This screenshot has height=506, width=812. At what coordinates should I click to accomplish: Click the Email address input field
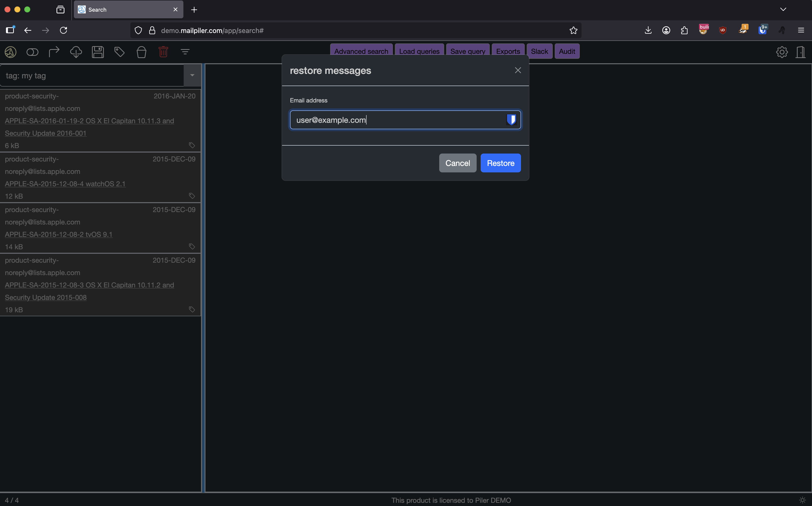[398, 120]
